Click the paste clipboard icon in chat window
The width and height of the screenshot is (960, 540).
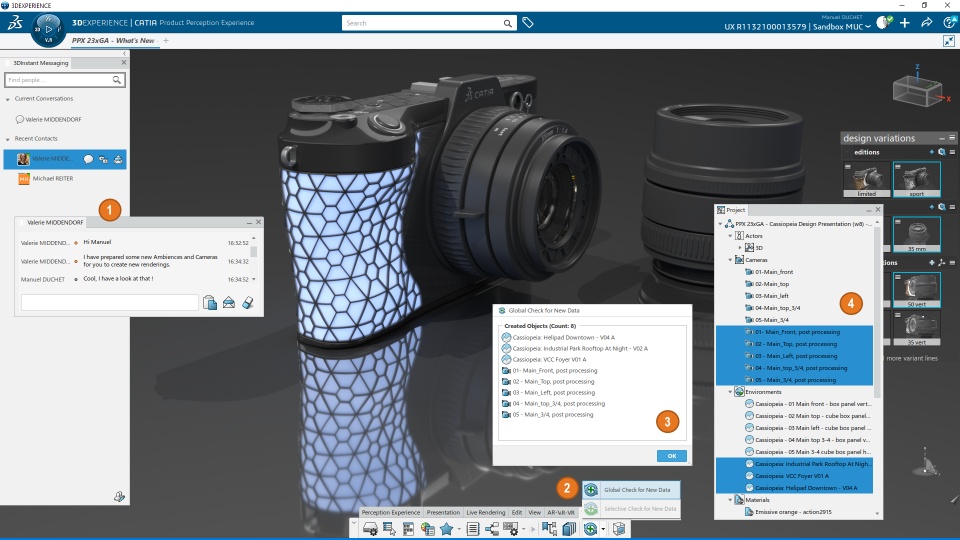tap(210, 302)
